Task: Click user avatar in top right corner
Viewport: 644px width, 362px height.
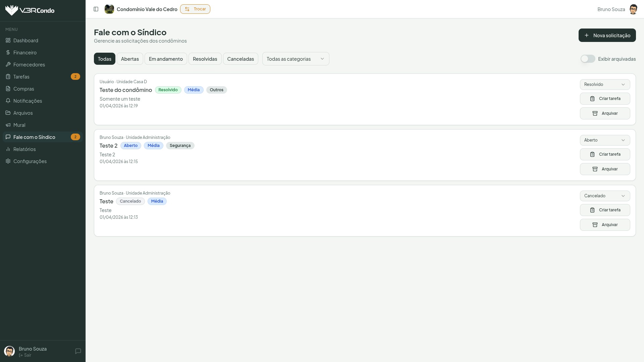Action: tap(633, 9)
